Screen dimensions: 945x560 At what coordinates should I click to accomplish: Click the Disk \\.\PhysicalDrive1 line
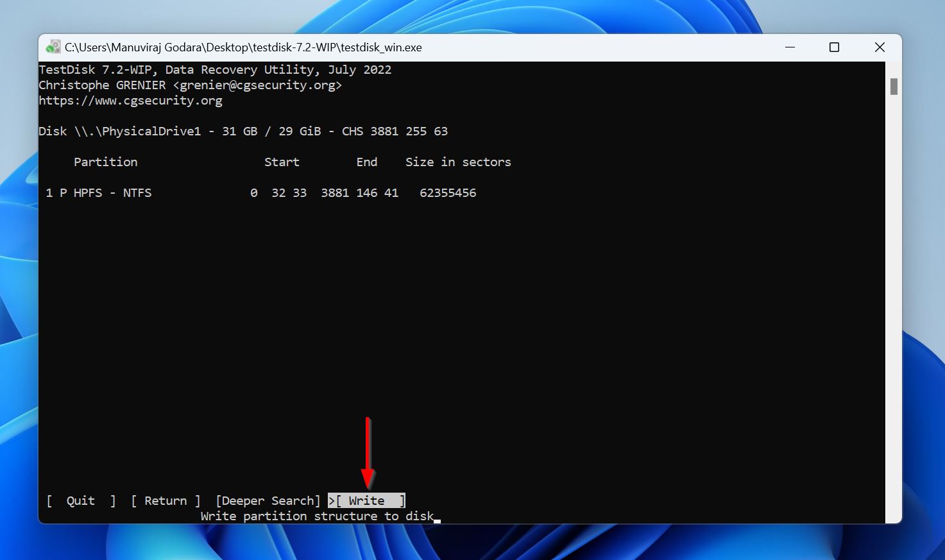click(x=243, y=132)
